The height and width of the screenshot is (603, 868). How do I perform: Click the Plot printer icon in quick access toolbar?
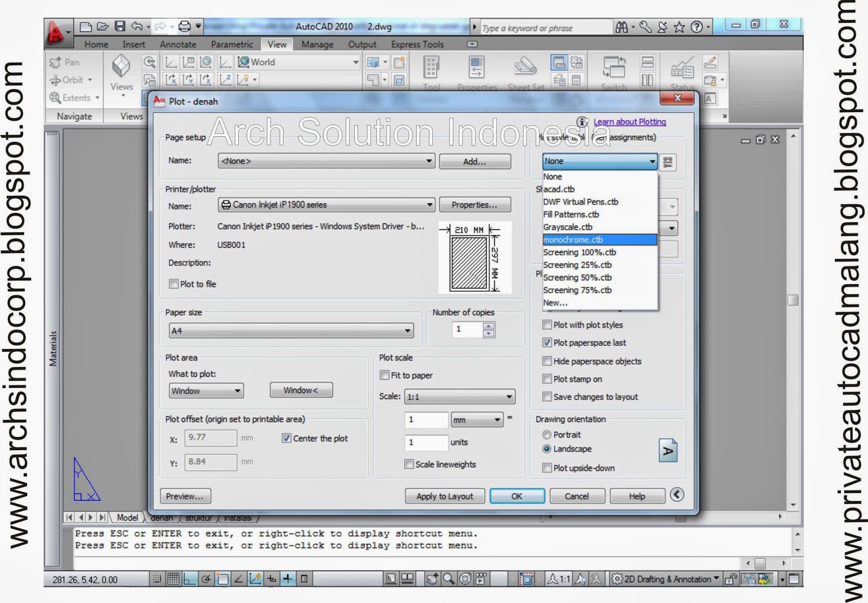click(x=184, y=27)
